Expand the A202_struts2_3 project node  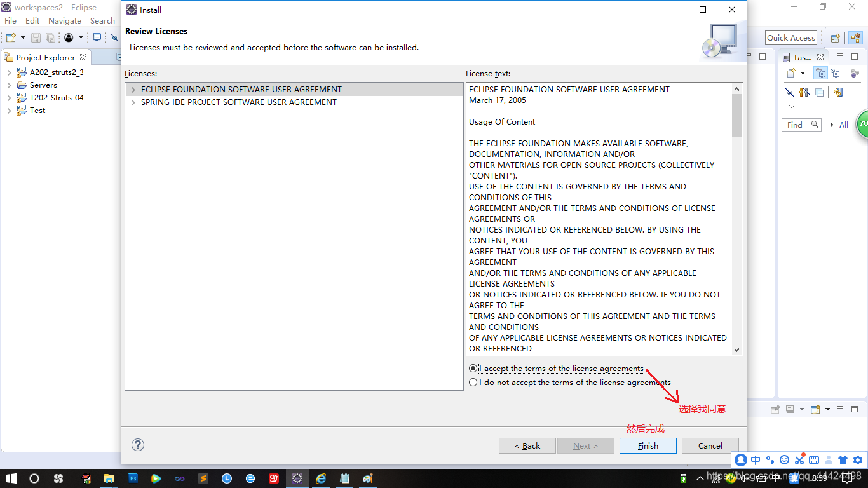tap(9, 72)
